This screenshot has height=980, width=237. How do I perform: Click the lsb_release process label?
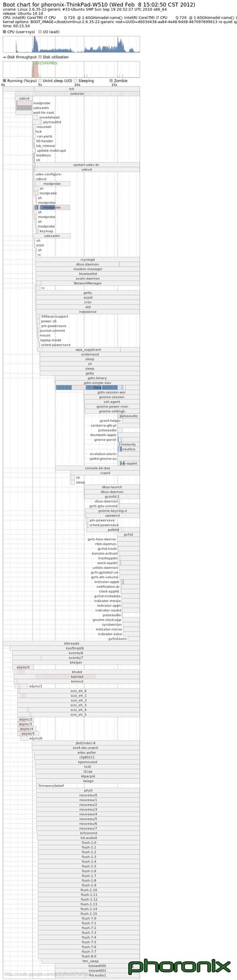46,146
